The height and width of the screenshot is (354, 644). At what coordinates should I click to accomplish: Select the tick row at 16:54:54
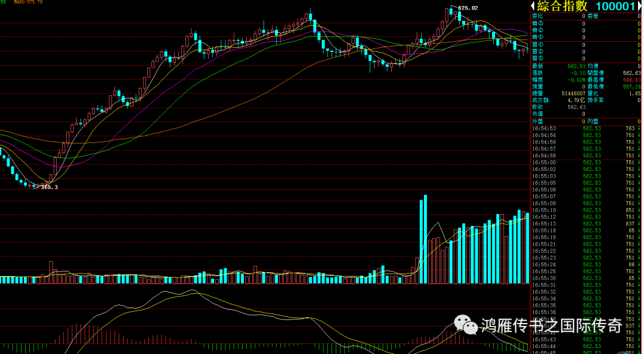tap(586, 135)
